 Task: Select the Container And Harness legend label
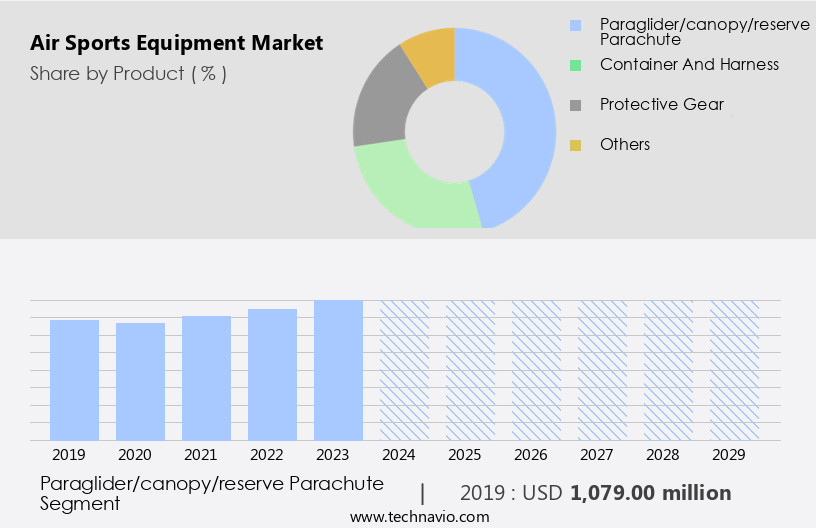(689, 64)
